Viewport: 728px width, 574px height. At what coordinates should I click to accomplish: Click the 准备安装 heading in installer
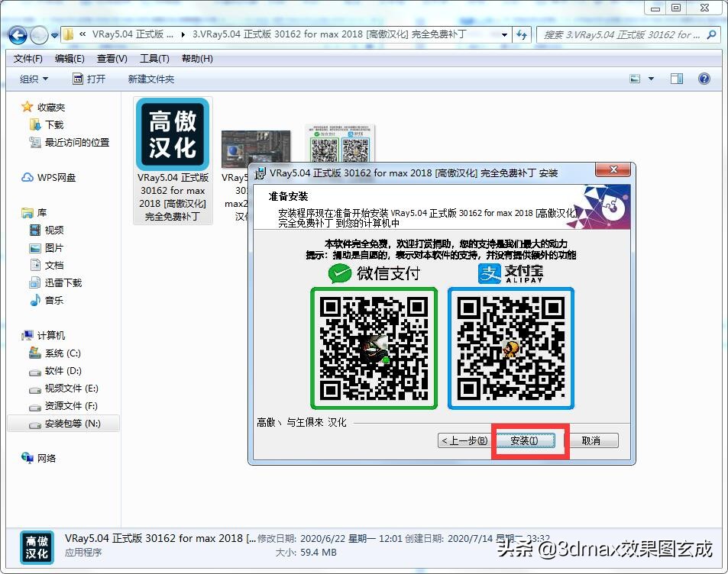coord(288,196)
